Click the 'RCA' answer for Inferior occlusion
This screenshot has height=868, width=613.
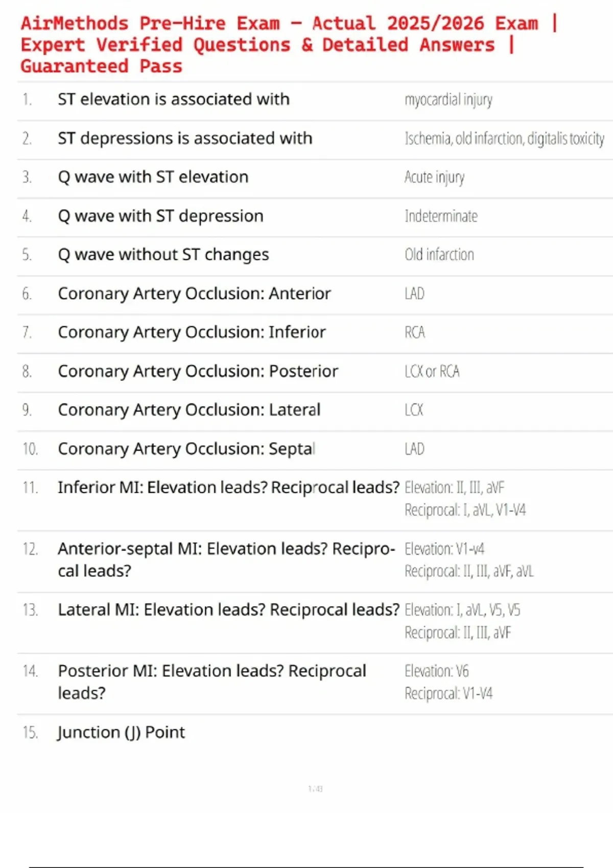[x=415, y=333]
